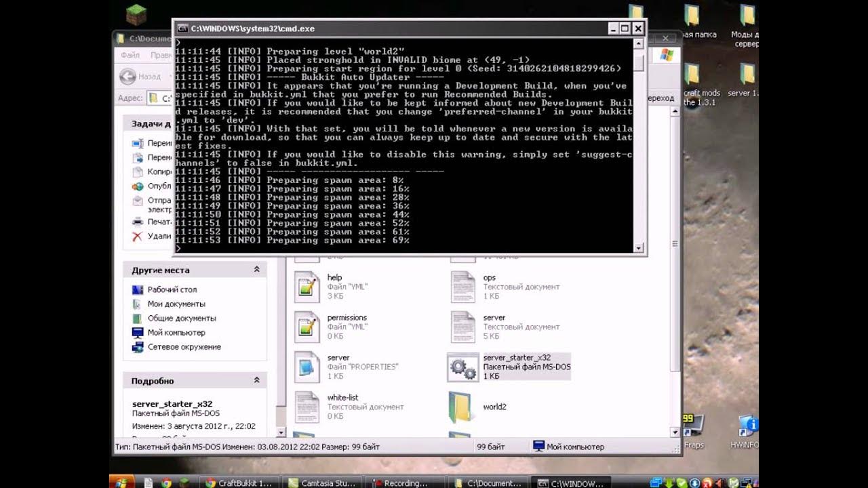Image resolution: width=868 pixels, height=488 pixels.
Task: Click the Back arrow icon in Explorer
Action: point(127,77)
